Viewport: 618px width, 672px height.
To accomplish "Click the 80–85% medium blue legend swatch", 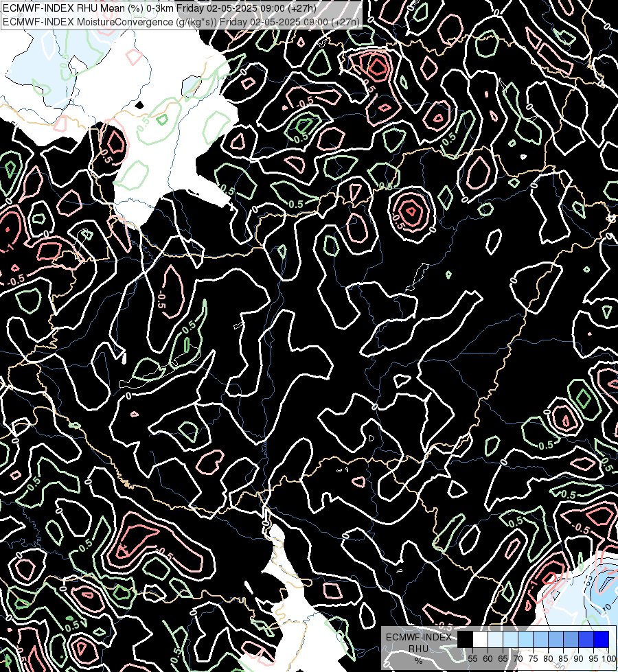I will (x=556, y=639).
